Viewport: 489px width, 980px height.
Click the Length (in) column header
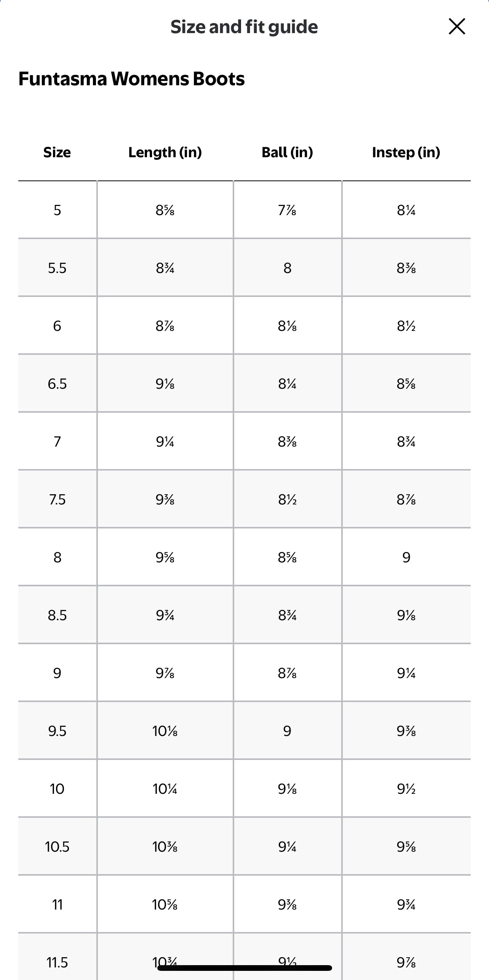click(x=165, y=152)
